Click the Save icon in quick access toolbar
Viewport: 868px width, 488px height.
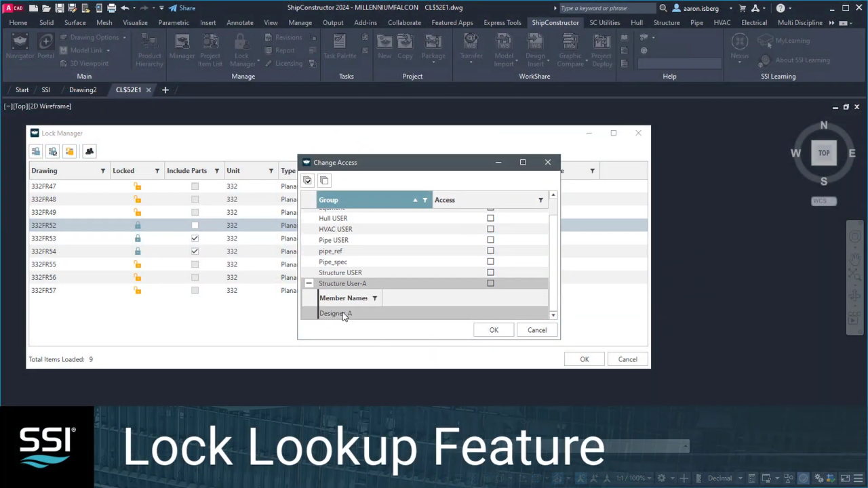click(x=60, y=8)
